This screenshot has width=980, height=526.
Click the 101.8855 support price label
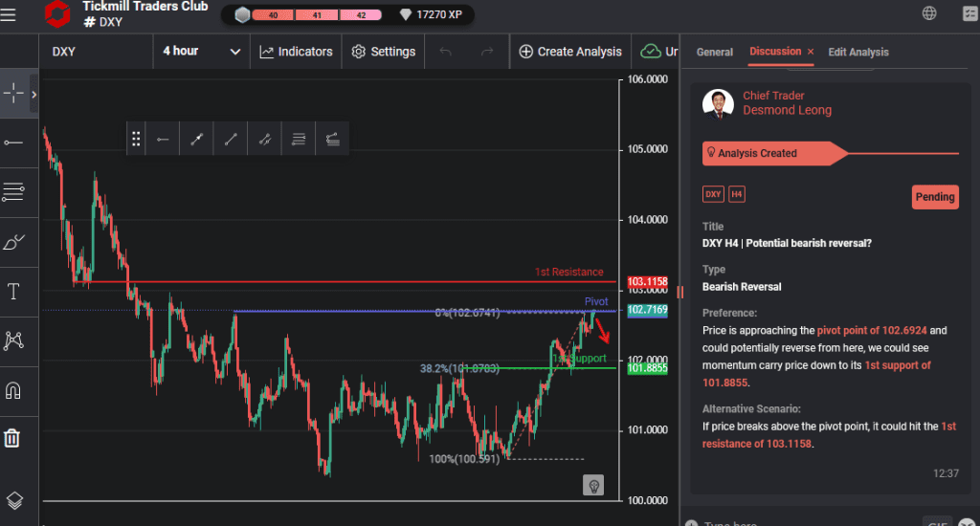click(648, 368)
